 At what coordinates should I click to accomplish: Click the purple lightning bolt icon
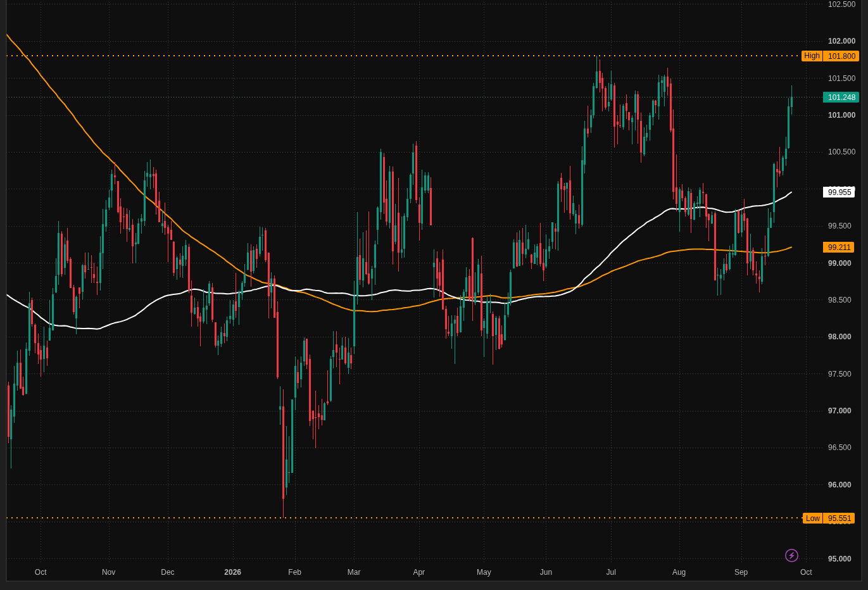pos(791,555)
